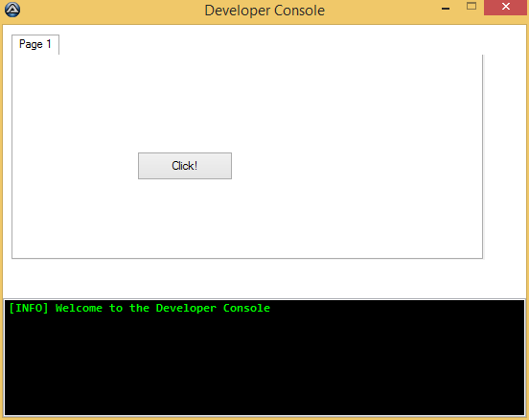Select the Page 1 tab

pyautogui.click(x=35, y=44)
